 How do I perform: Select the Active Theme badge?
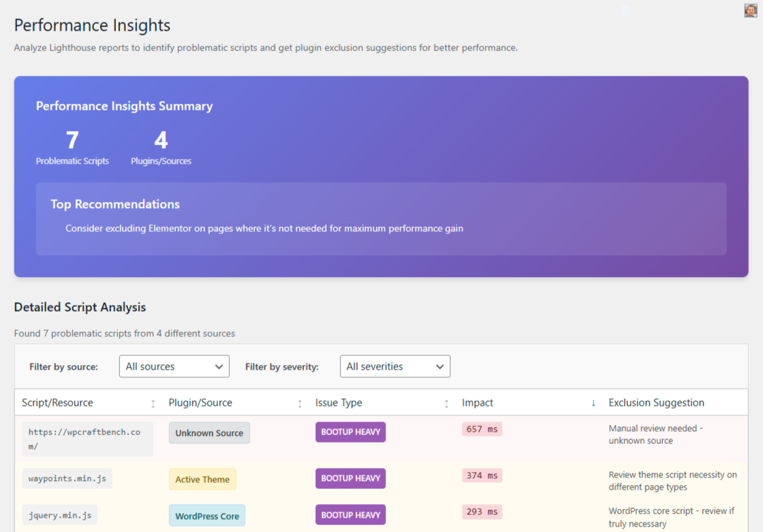pos(203,479)
